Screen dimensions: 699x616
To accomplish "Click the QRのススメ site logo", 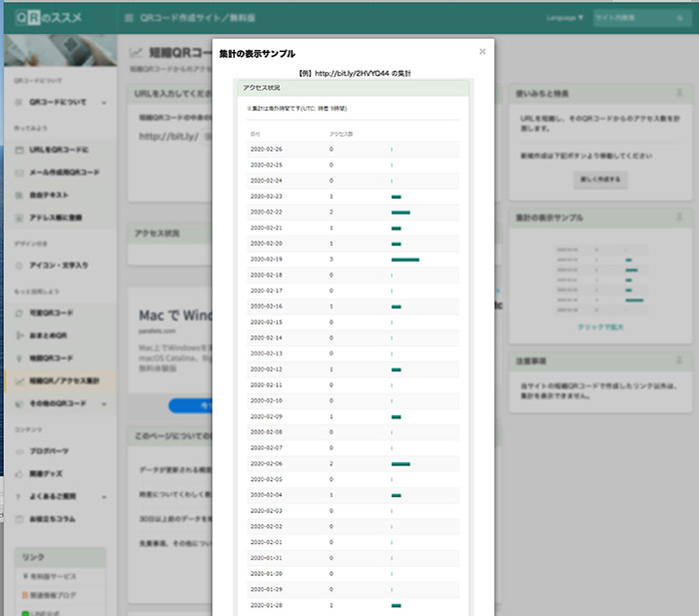I will coord(49,17).
